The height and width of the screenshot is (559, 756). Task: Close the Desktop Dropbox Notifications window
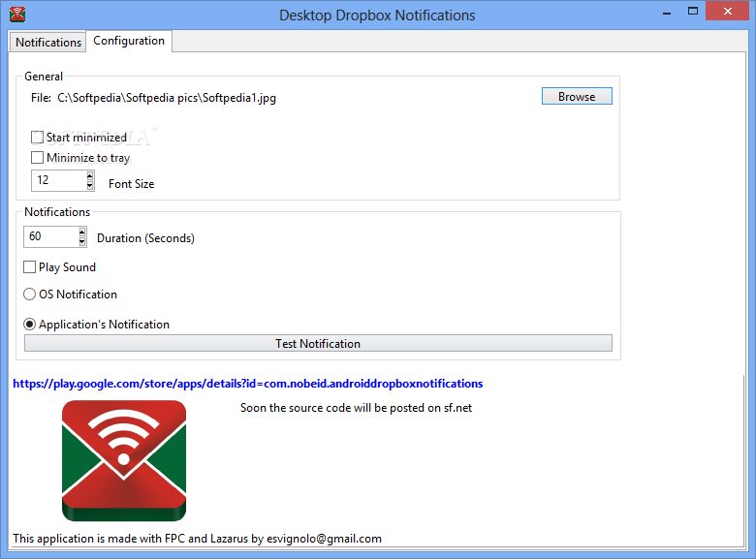coord(728,11)
